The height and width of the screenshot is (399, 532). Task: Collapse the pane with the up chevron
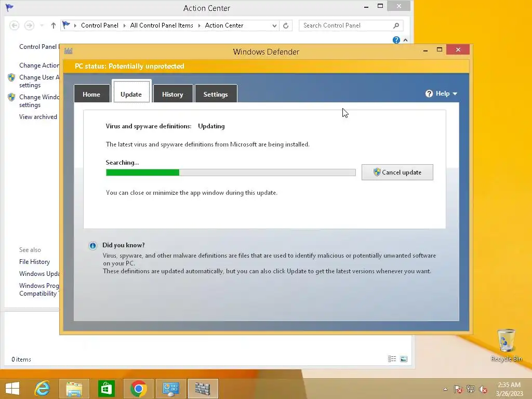coord(405,40)
